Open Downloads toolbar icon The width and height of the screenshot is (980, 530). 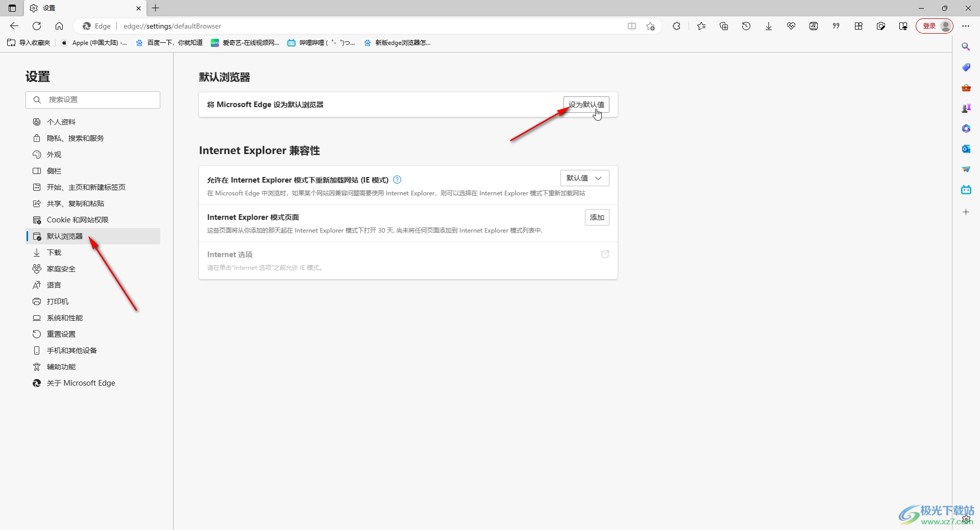pos(769,26)
